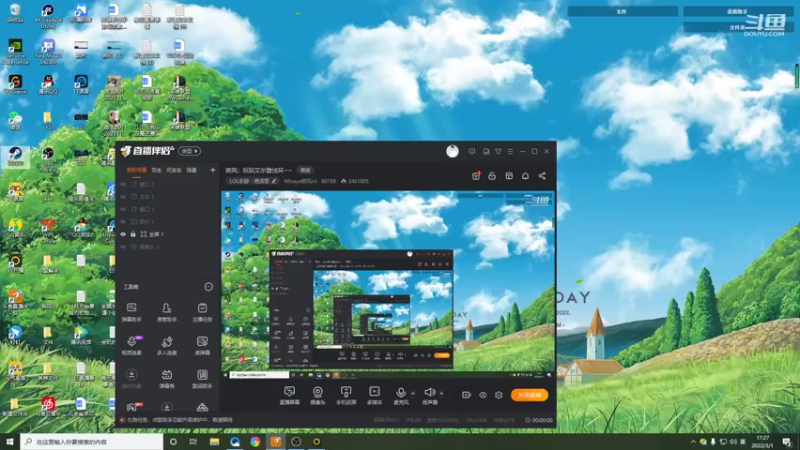The height and width of the screenshot is (450, 800).
Task: Select the GeForce Experience desktop icon
Action: [x=15, y=52]
